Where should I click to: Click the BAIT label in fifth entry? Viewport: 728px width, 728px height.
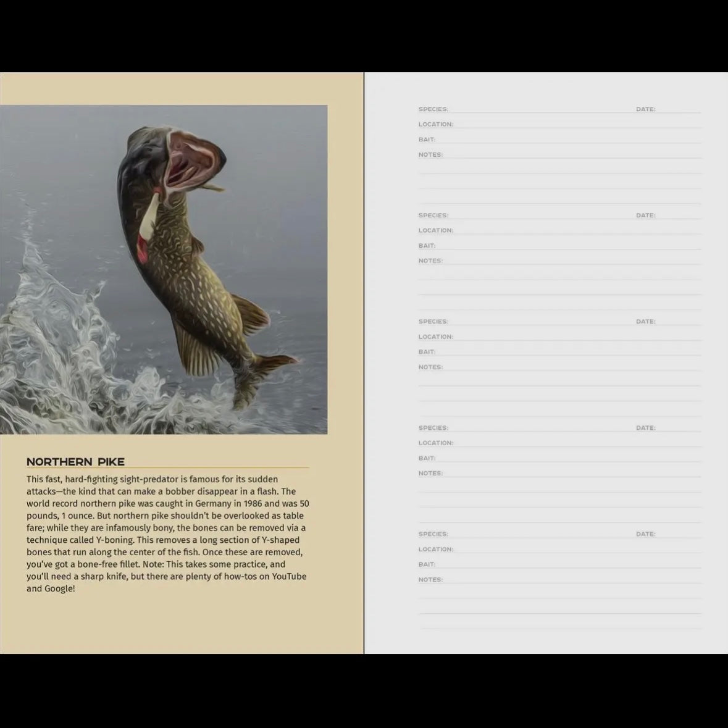pos(425,564)
